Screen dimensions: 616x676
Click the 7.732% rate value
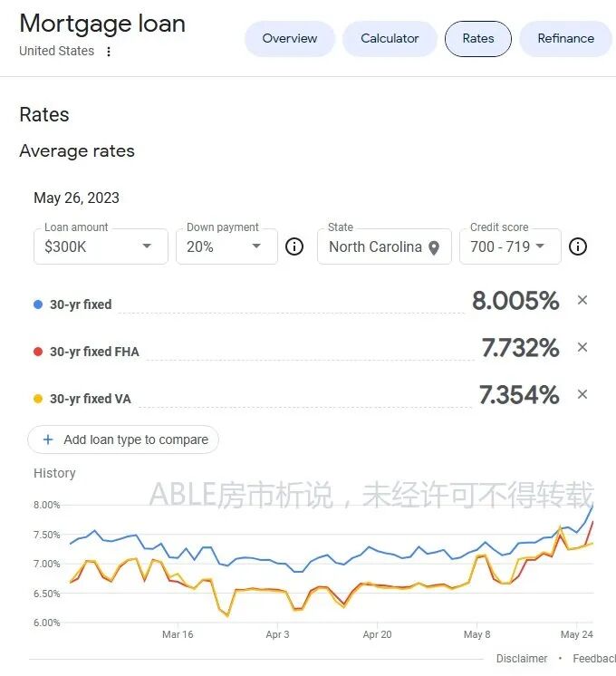pyautogui.click(x=520, y=347)
